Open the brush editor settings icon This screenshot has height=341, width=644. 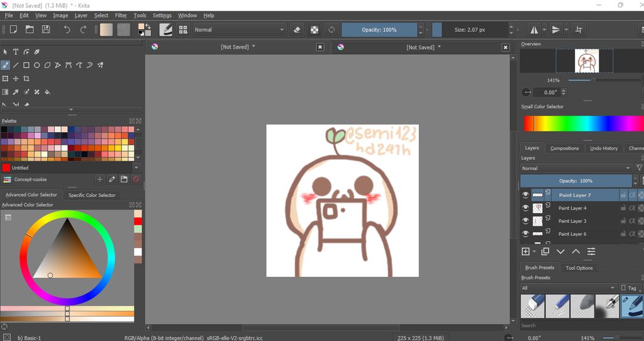[165, 30]
